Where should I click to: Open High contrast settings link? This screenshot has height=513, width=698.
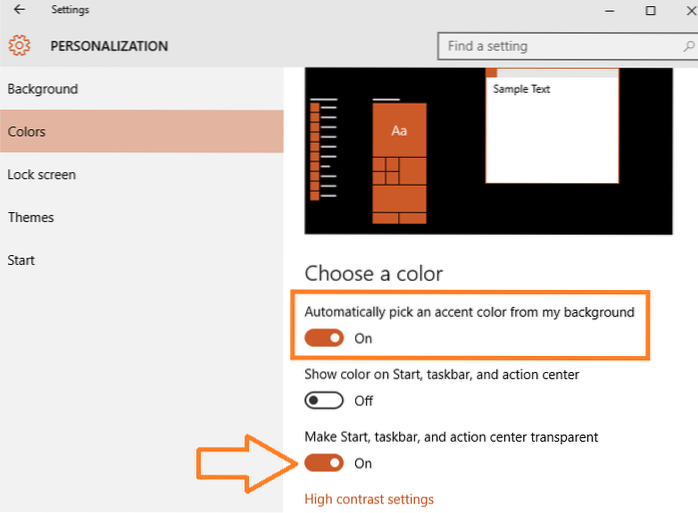[369, 499]
